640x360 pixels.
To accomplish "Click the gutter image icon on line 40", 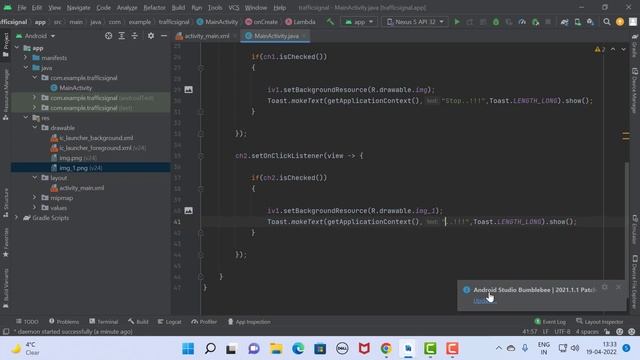I will pyautogui.click(x=189, y=211).
